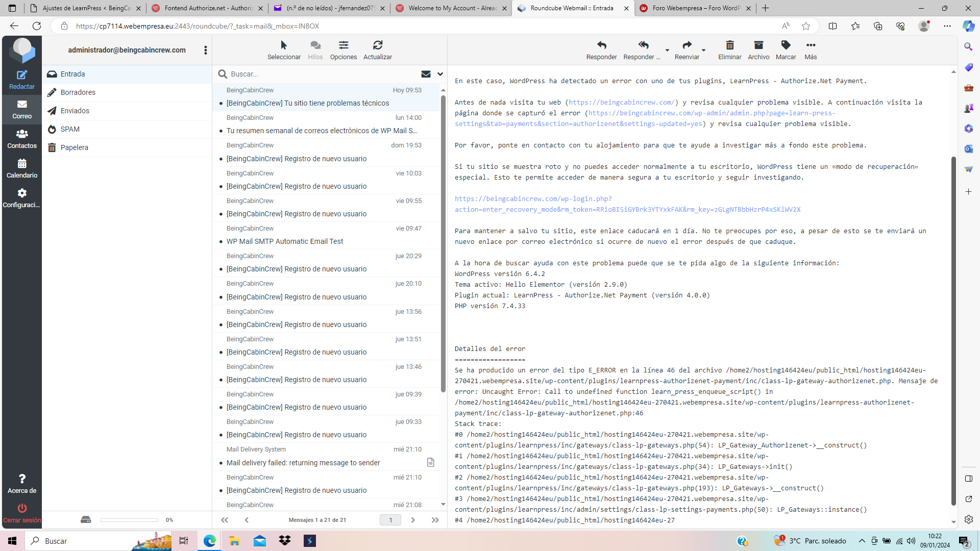Open the Correo mail section
Screen dimensions: 980x551
pos(22,109)
